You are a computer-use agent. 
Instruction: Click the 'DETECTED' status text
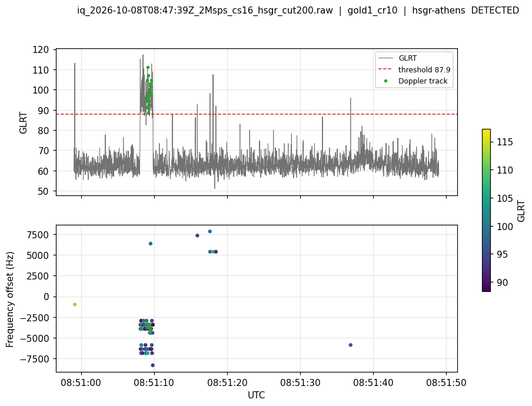point(495,11)
